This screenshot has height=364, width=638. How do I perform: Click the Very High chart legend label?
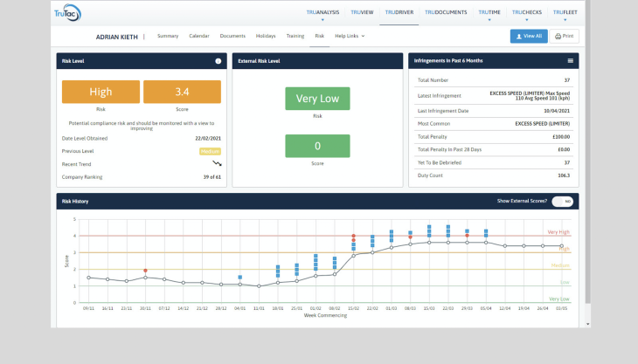[x=558, y=232]
